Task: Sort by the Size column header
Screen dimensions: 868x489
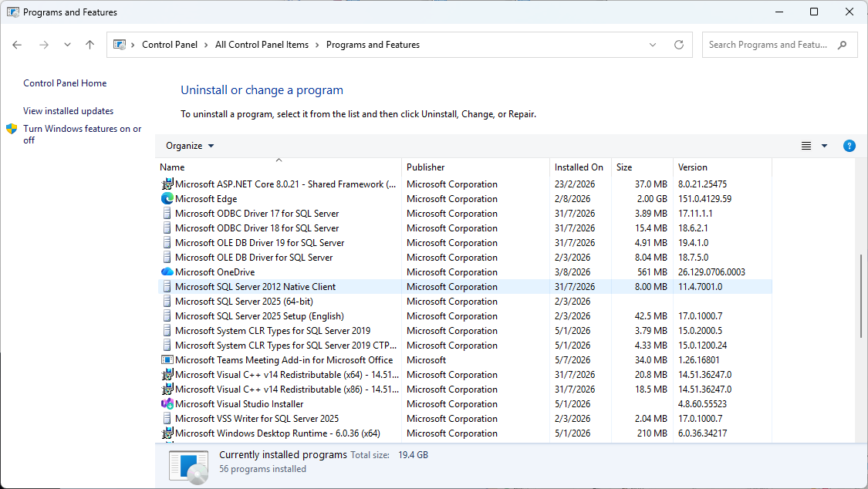Action: pyautogui.click(x=642, y=167)
